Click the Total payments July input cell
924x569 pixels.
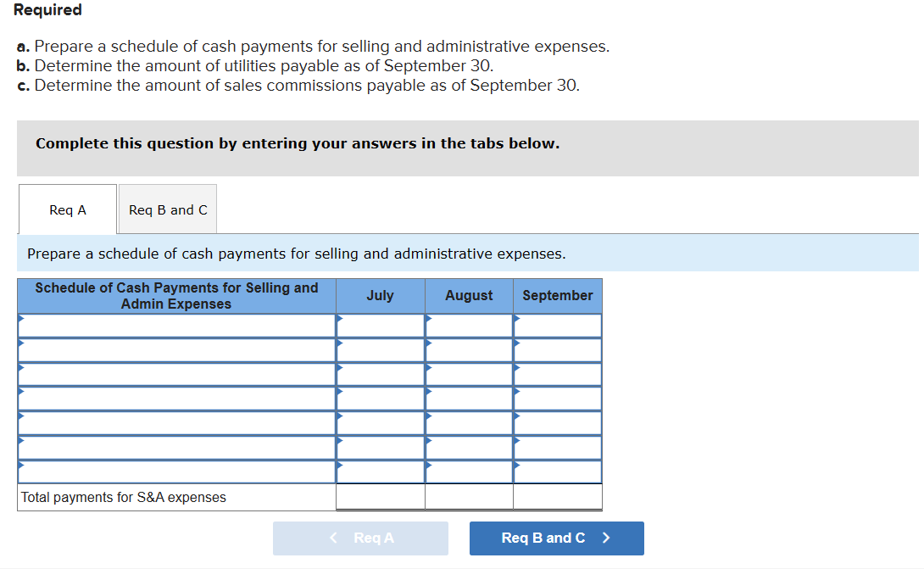380,497
